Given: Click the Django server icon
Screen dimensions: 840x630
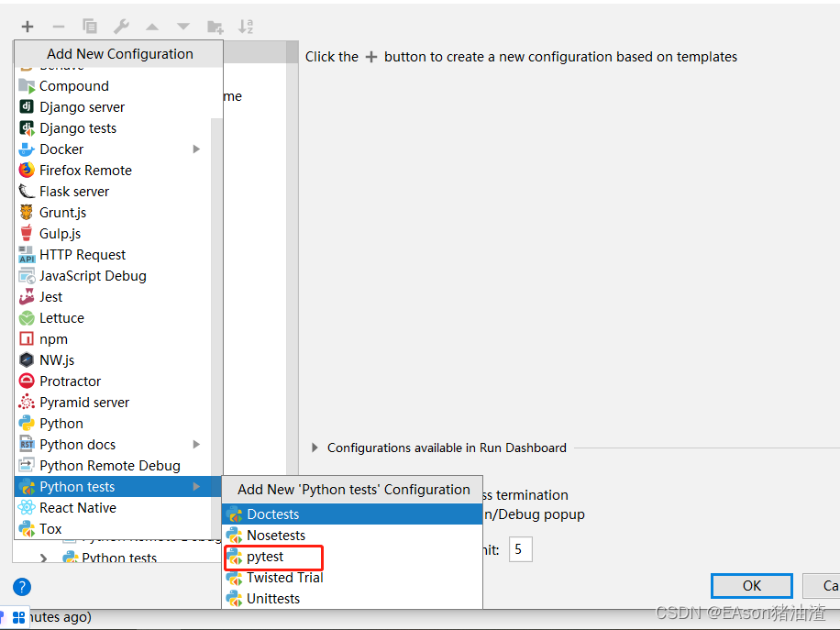Looking at the screenshot, I should coord(27,106).
